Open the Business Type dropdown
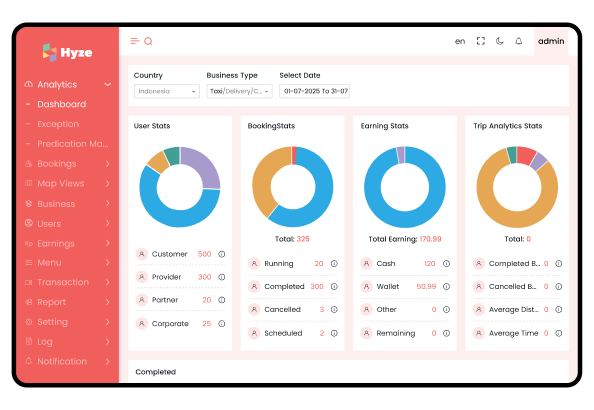The image size is (594, 410). pos(239,91)
